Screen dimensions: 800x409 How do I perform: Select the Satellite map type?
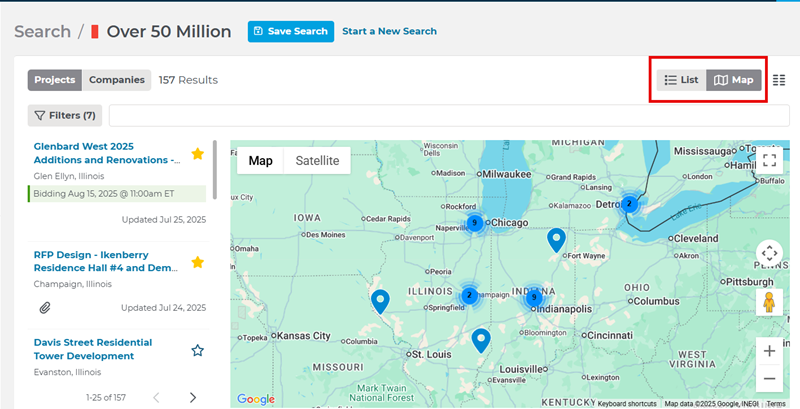pyautogui.click(x=317, y=161)
